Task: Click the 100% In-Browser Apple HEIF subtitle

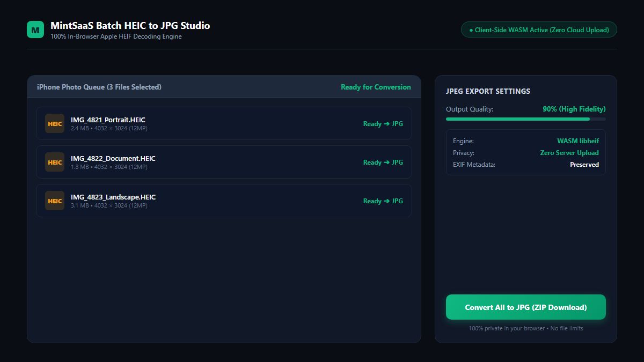Action: pyautogui.click(x=116, y=36)
